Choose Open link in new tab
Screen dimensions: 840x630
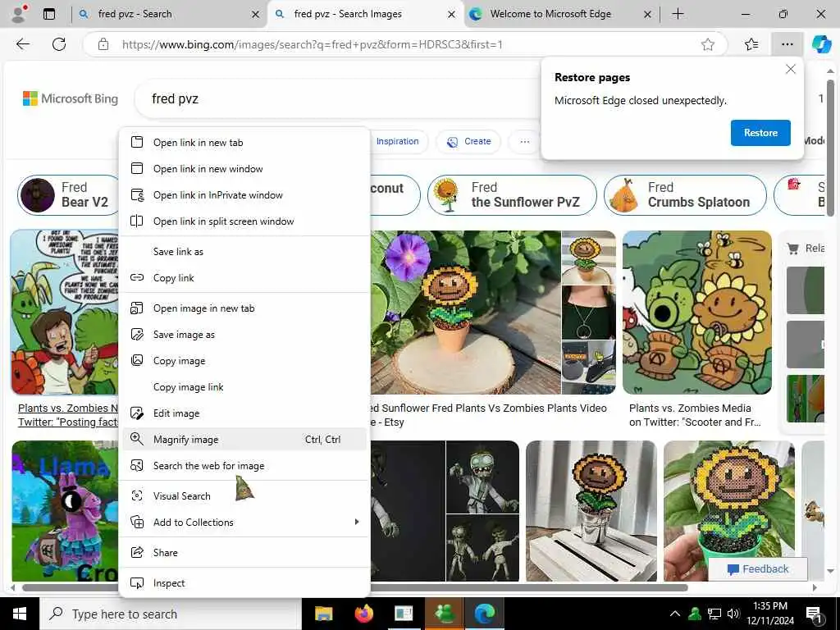(244, 143)
